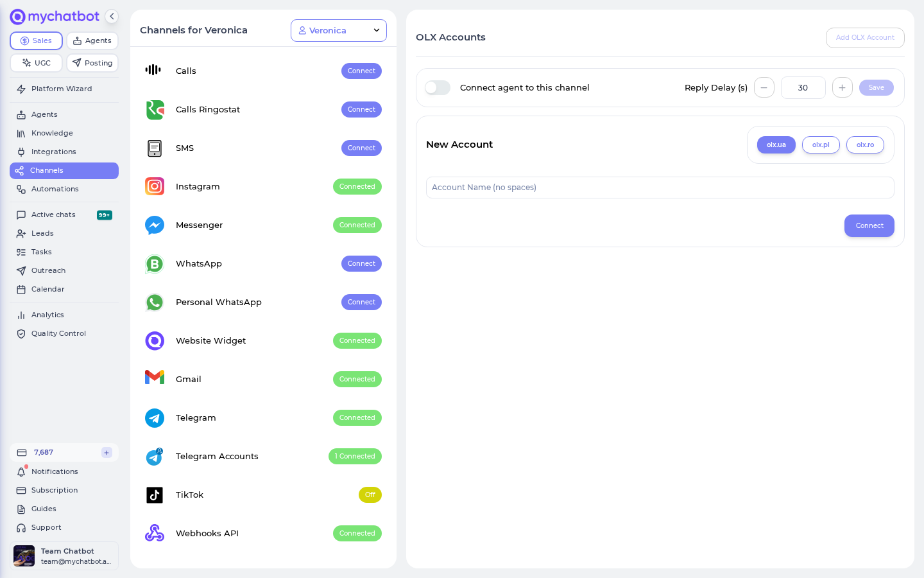Image resolution: width=924 pixels, height=578 pixels.
Task: Click the Team Chatbot profile avatar
Action: point(24,556)
